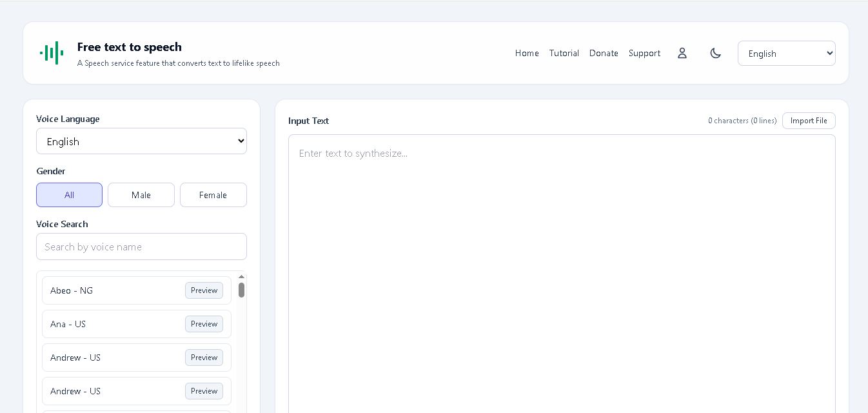Preview the Abeo - NG voice
The height and width of the screenshot is (413, 868).
pos(204,290)
